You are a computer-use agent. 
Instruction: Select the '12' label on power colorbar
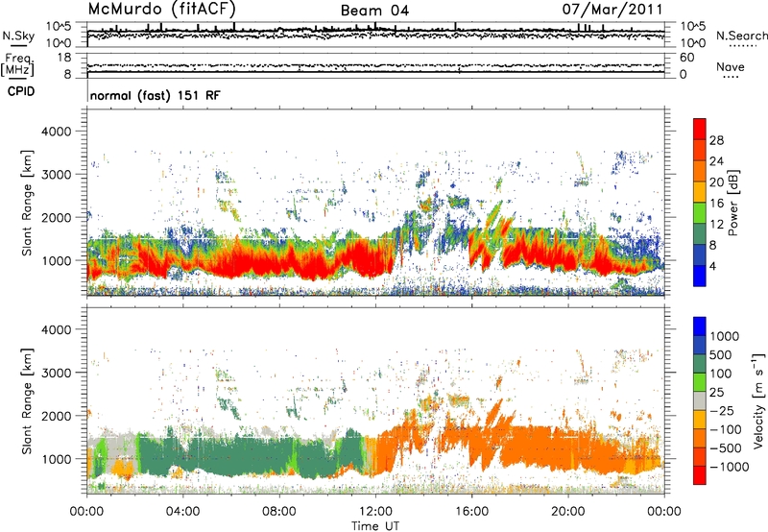[716, 225]
